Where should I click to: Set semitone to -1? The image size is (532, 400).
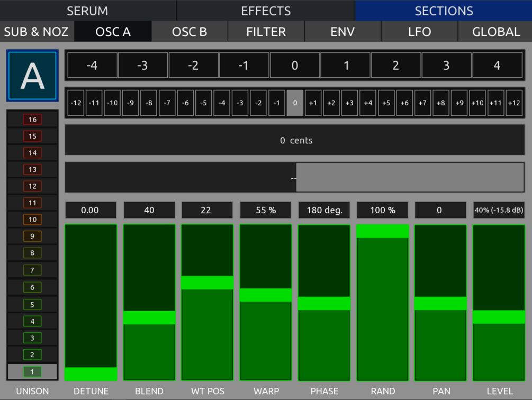[276, 103]
